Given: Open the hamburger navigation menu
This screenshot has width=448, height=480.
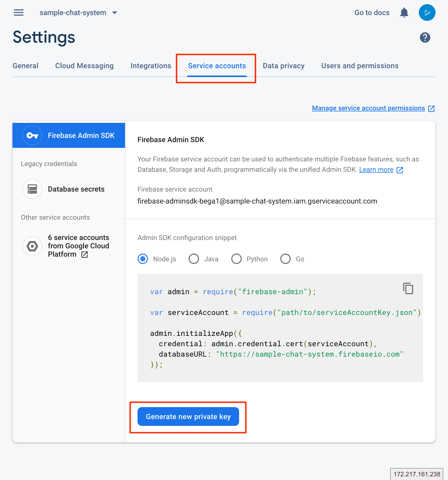Looking at the screenshot, I should [x=19, y=12].
